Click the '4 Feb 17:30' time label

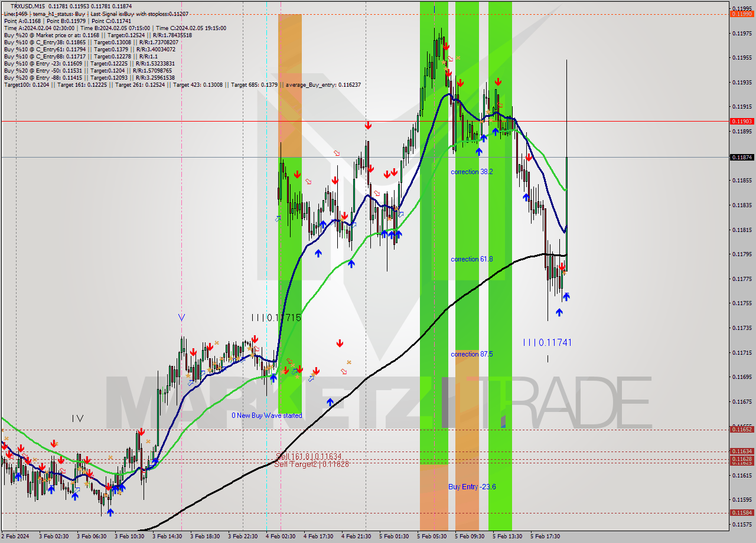click(x=320, y=537)
